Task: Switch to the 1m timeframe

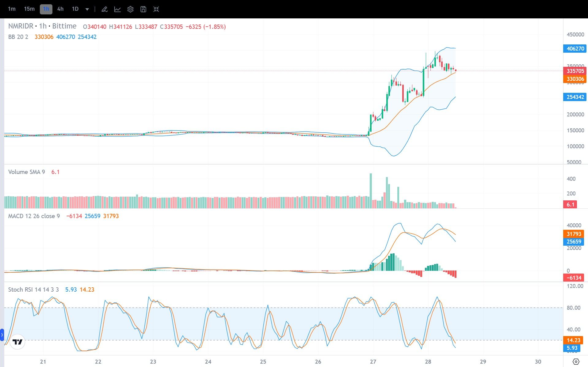Action: 12,9
